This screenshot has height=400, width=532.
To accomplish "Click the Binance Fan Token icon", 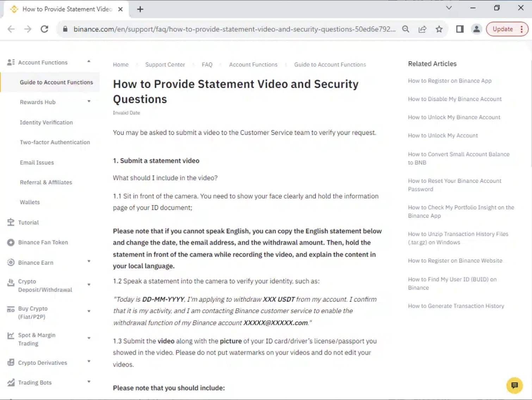I will click(x=11, y=242).
